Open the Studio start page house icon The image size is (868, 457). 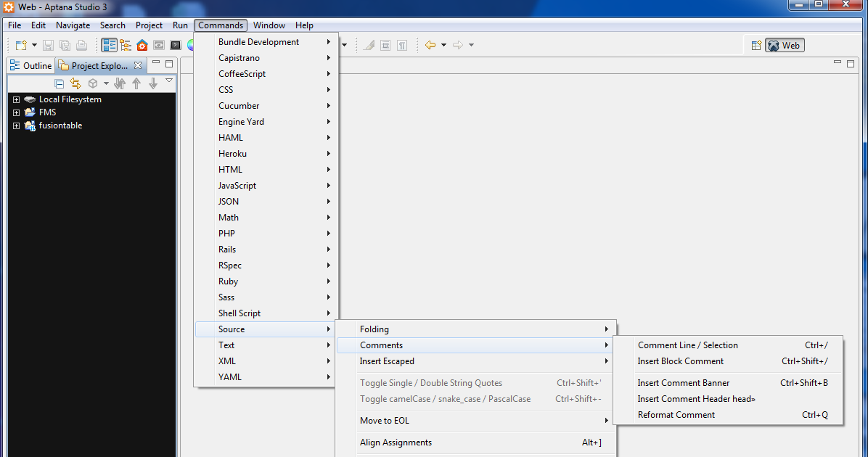click(x=142, y=46)
